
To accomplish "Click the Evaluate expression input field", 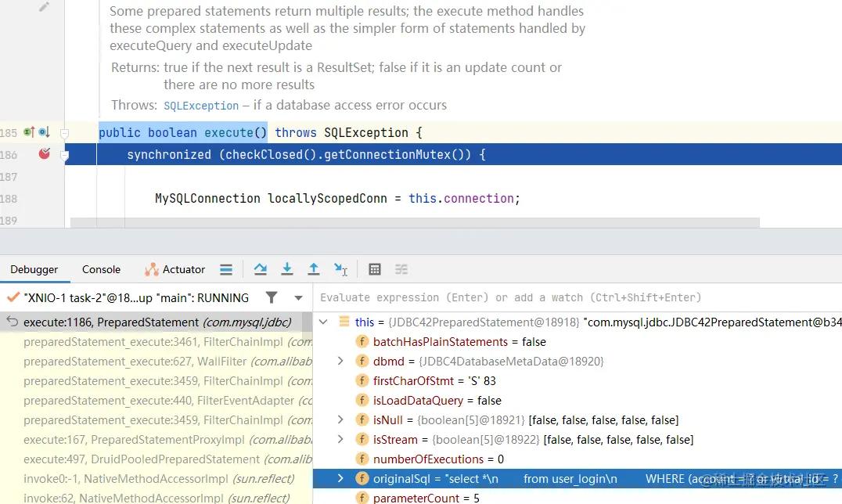I will click(578, 297).
